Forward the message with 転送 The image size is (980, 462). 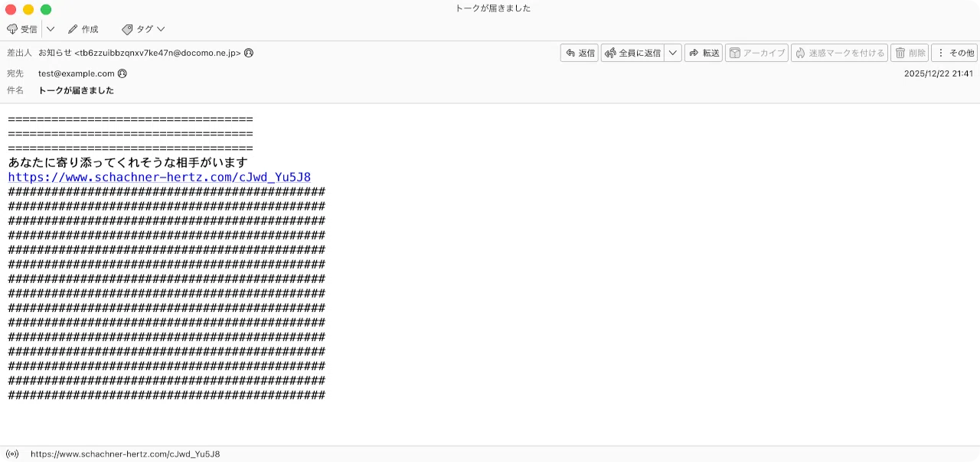tap(704, 53)
